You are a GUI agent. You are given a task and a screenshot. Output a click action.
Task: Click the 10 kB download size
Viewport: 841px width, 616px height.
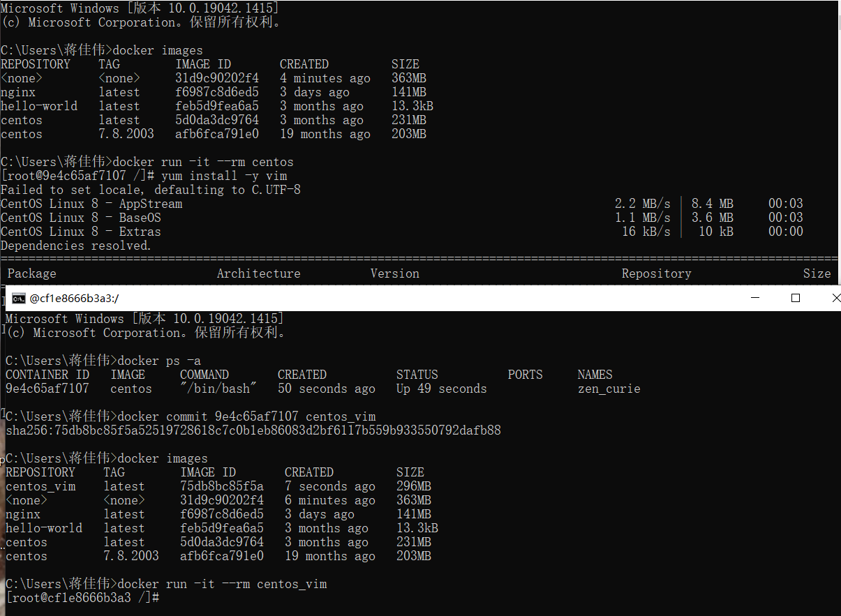click(716, 232)
